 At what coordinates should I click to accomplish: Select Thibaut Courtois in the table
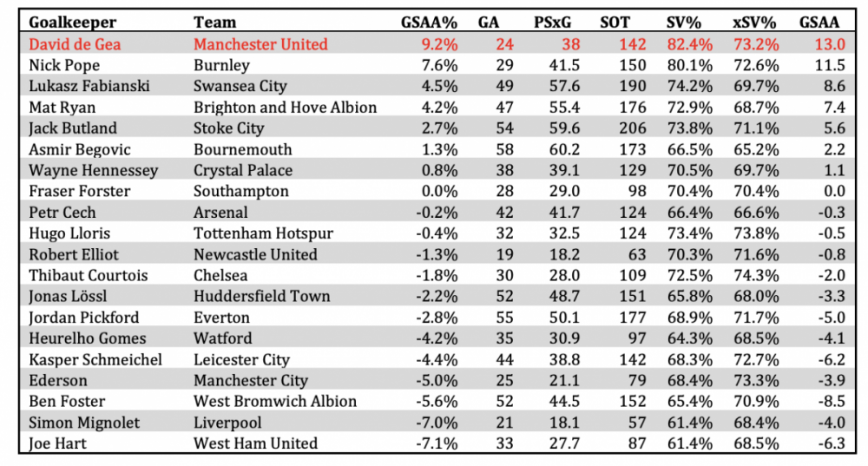(x=88, y=276)
